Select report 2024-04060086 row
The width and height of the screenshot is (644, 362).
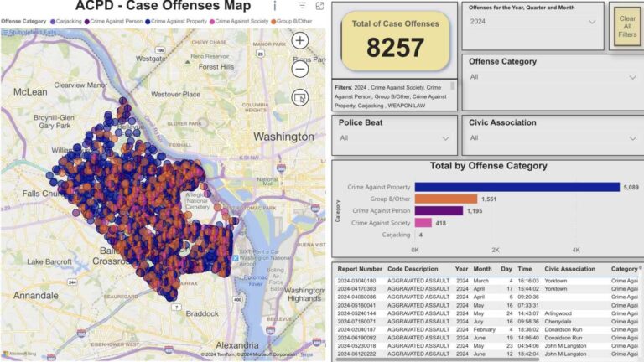[x=487, y=297]
